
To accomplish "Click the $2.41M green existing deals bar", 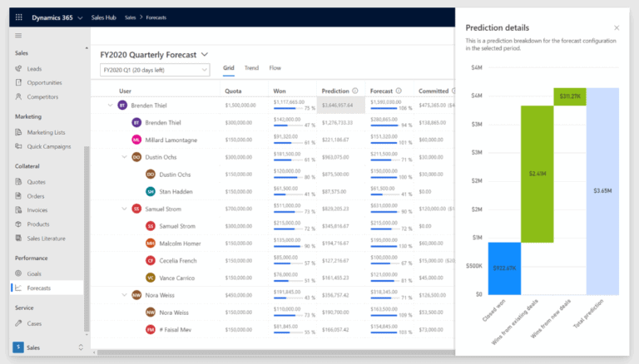I will click(537, 174).
